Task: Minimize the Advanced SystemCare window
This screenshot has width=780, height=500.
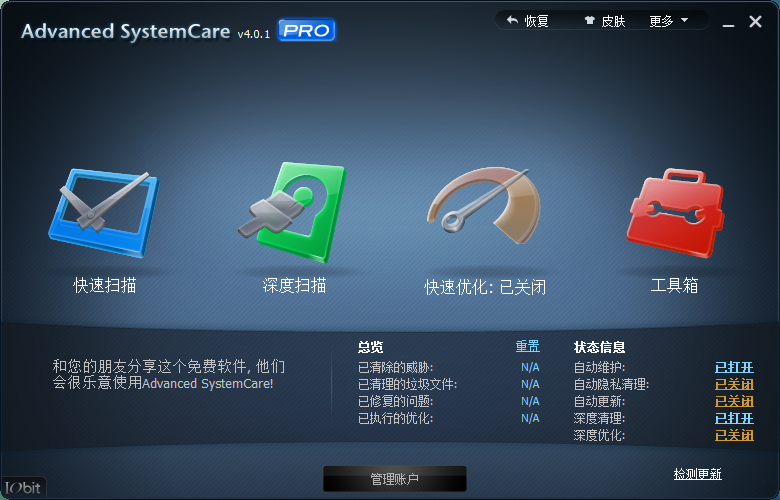Action: point(726,21)
